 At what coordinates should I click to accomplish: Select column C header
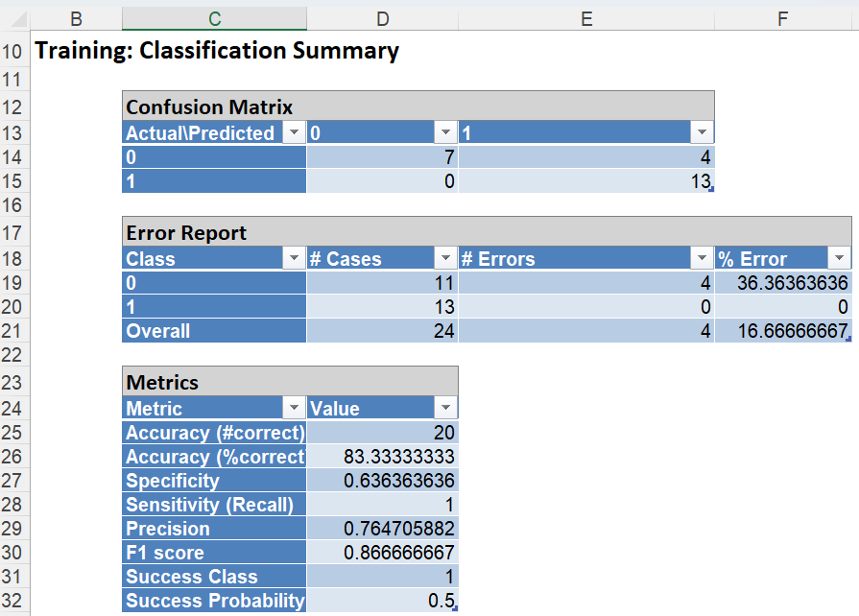tap(214, 18)
